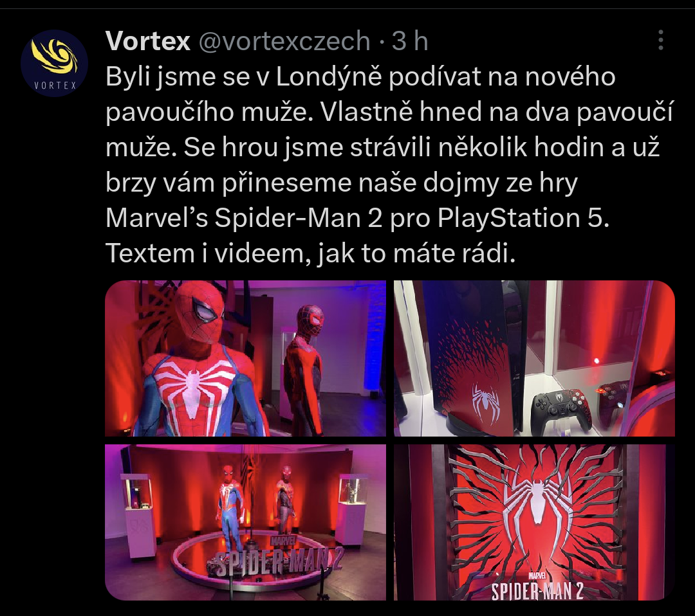Click the SPIDER-MAN 2 floor logo in third photo
The height and width of the screenshot is (616, 695).
(x=275, y=561)
